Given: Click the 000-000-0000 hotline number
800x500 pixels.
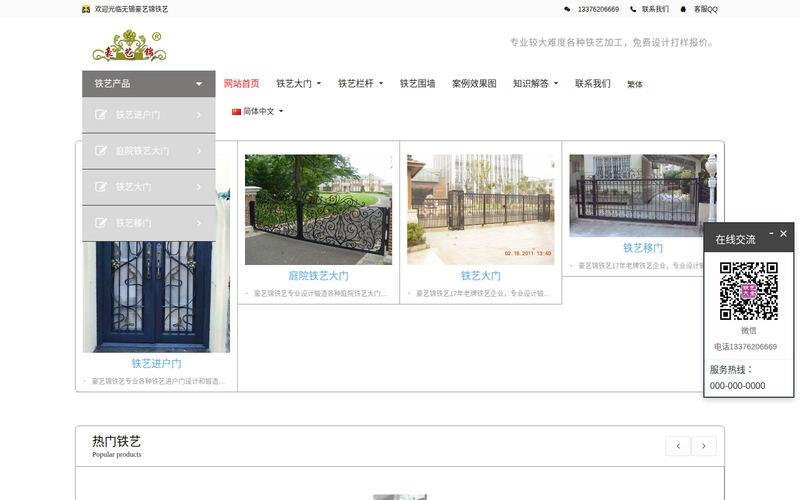Looking at the screenshot, I should 737,386.
